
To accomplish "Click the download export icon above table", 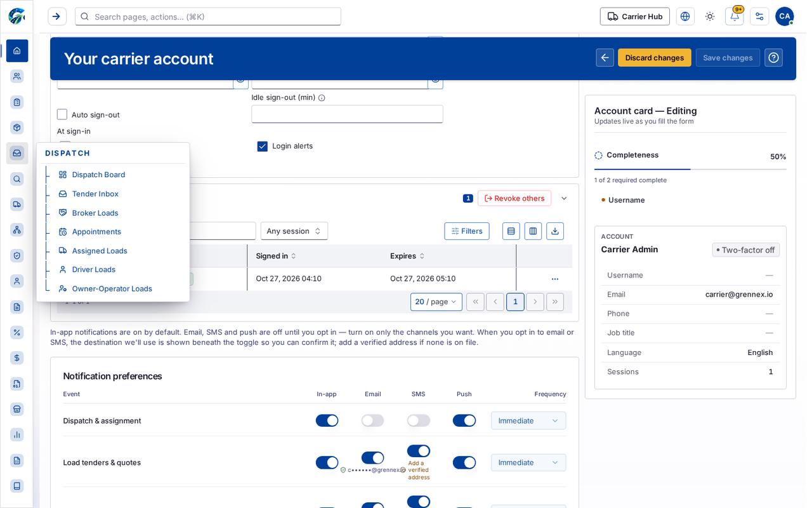I will (555, 231).
